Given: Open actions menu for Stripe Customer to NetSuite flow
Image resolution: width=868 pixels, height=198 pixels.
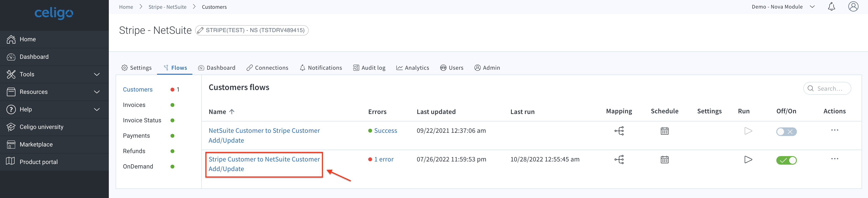Looking at the screenshot, I should pyautogui.click(x=834, y=159).
